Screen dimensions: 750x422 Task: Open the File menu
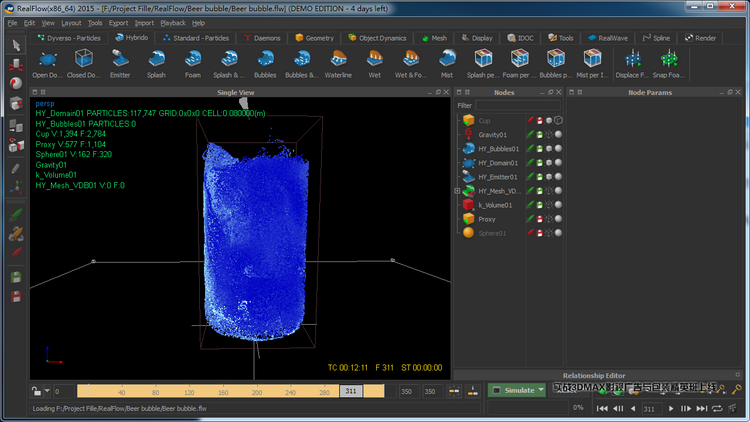[x=12, y=23]
